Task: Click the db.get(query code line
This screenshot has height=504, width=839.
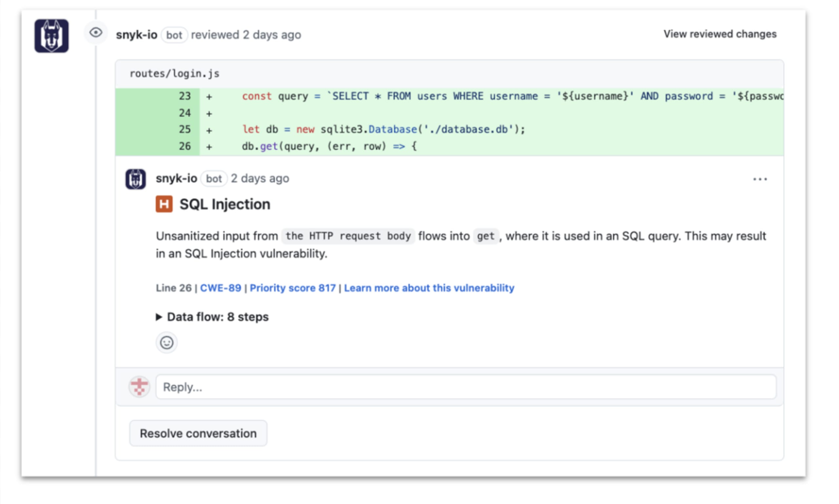Action: click(329, 146)
